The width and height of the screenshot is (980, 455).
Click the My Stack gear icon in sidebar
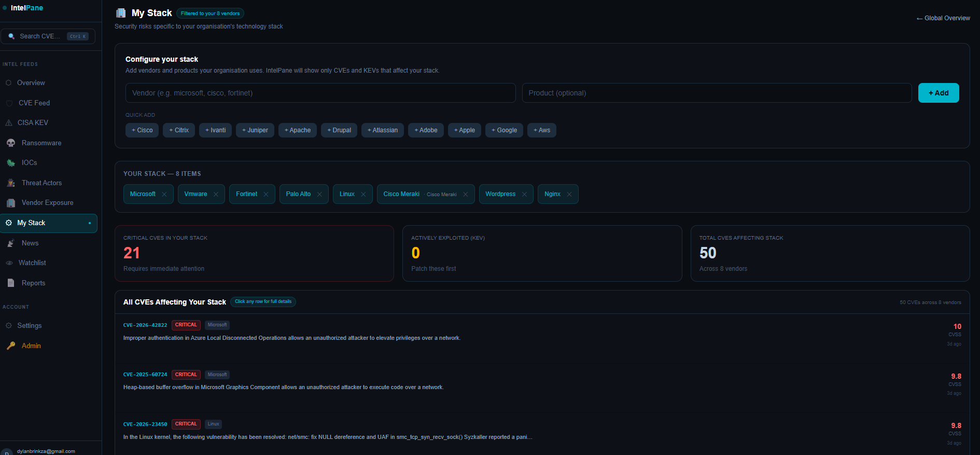9,223
